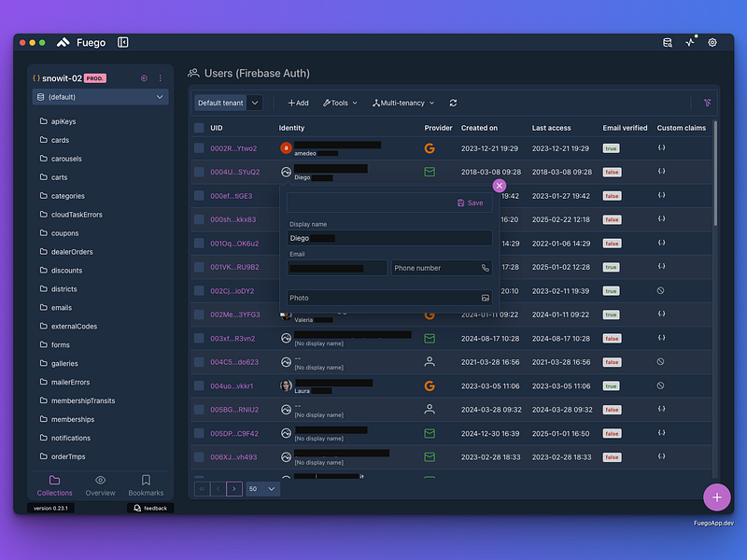This screenshot has height=560, width=747.
Task: Open the database search icon in title bar
Action: [x=668, y=42]
